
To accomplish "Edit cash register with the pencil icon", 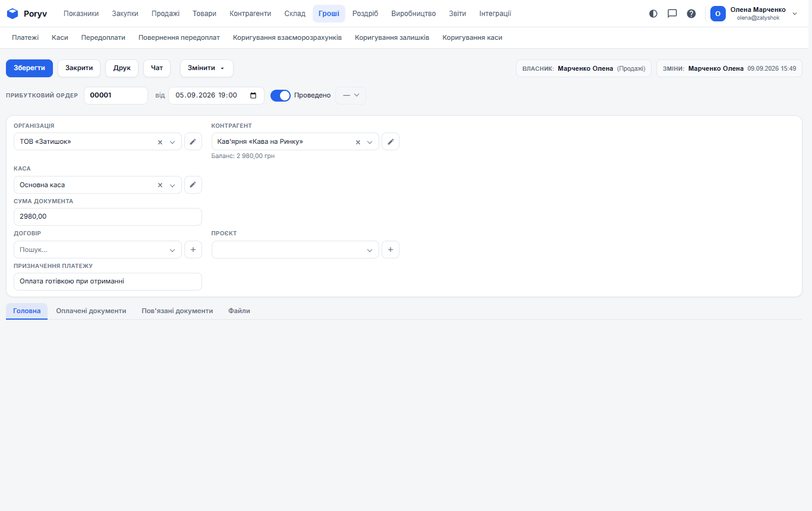I will tap(193, 185).
